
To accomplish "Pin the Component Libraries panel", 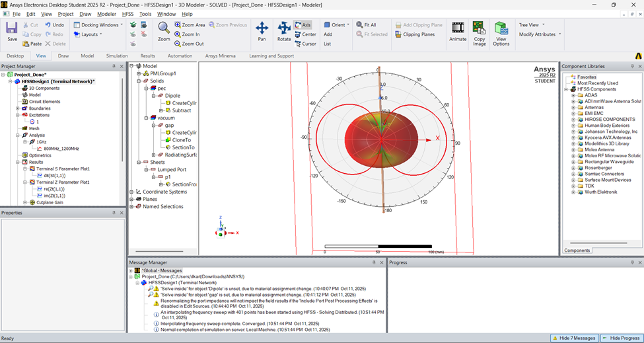I will coord(633,66).
